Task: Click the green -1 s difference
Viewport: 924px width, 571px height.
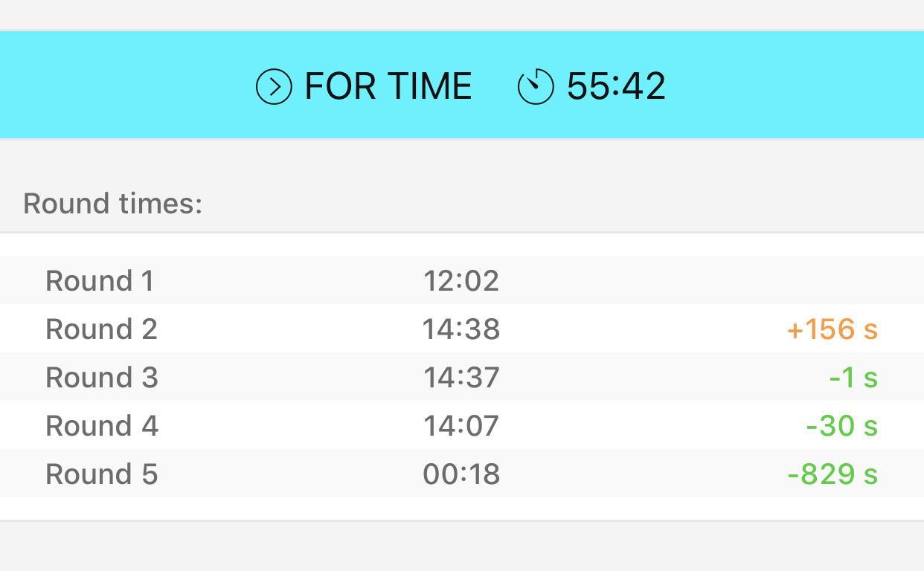Action: coord(853,378)
